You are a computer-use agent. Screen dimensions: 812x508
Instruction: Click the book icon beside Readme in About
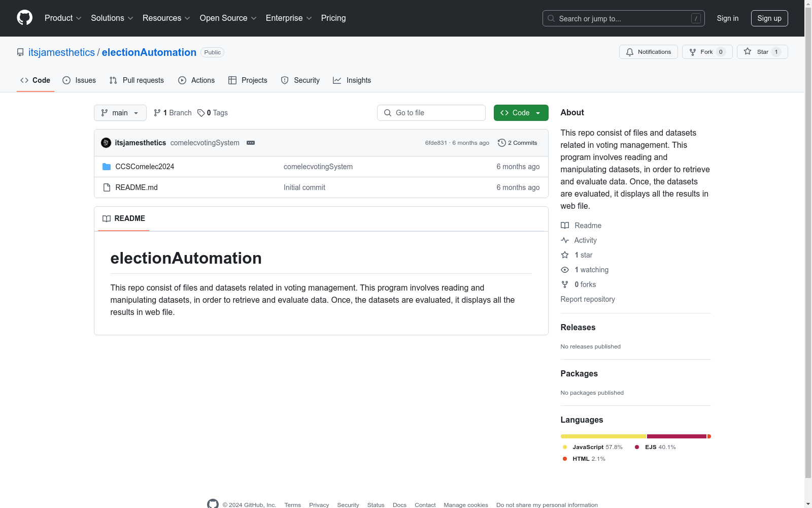565,226
